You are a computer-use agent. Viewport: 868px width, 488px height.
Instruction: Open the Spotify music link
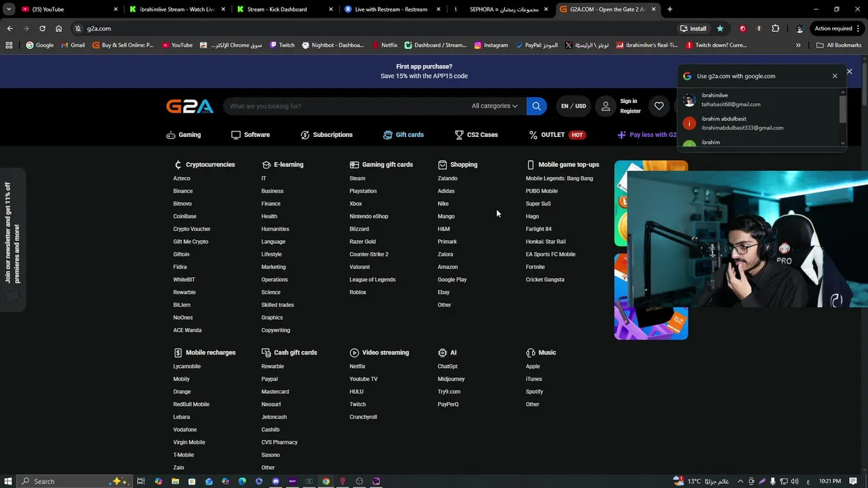[534, 392]
